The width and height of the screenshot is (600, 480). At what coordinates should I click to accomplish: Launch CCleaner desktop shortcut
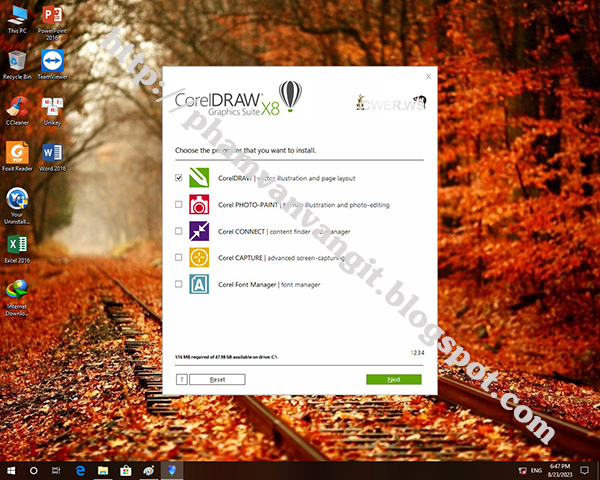pyautogui.click(x=17, y=111)
